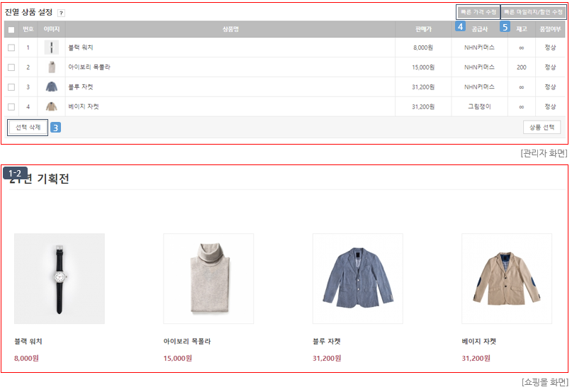Click the help question mark icon next to 진열 상품 설정
This screenshot has width=572, height=392.
point(61,13)
